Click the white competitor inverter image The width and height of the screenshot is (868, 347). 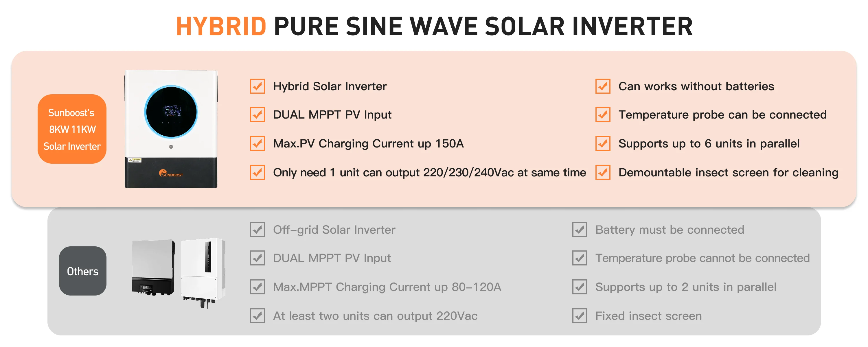pyautogui.click(x=203, y=270)
